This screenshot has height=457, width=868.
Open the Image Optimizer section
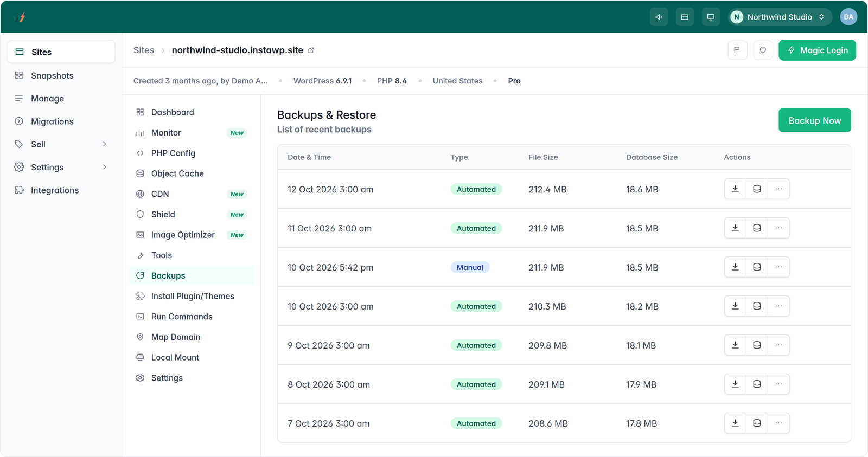click(191, 235)
